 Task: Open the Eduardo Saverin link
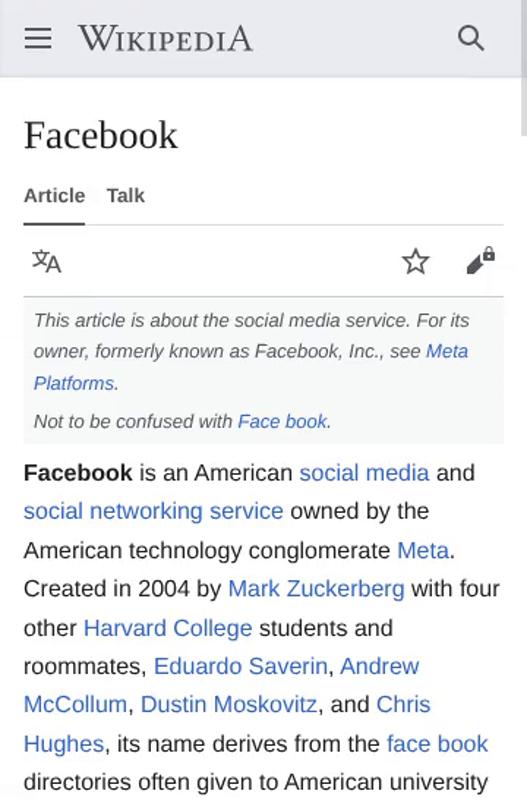pos(240,666)
